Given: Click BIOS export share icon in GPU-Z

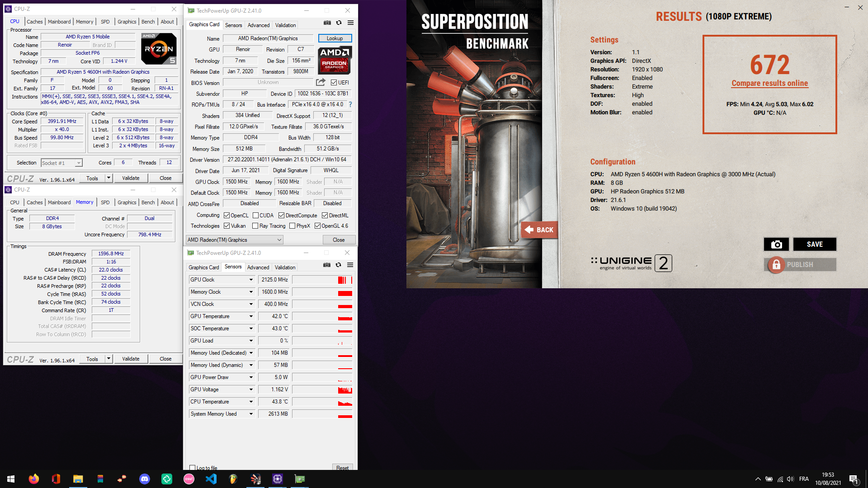Looking at the screenshot, I should [321, 82].
